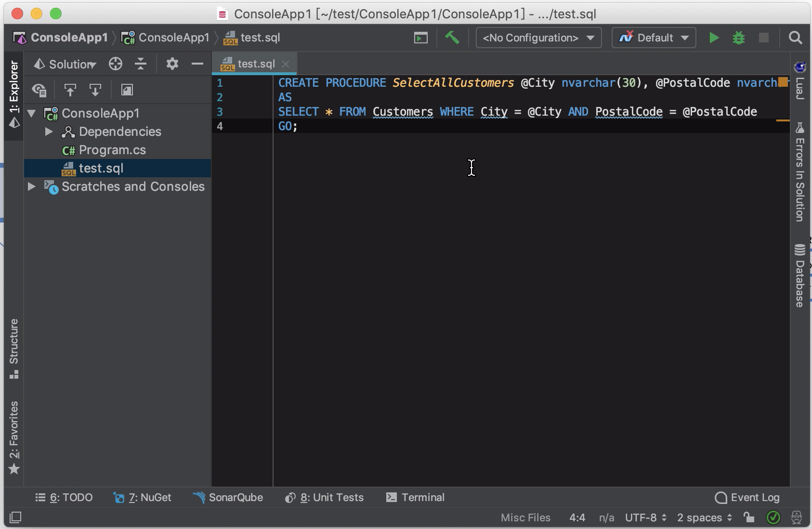This screenshot has width=812, height=529.
Task: Open the Terminal tool window
Action: (x=415, y=498)
